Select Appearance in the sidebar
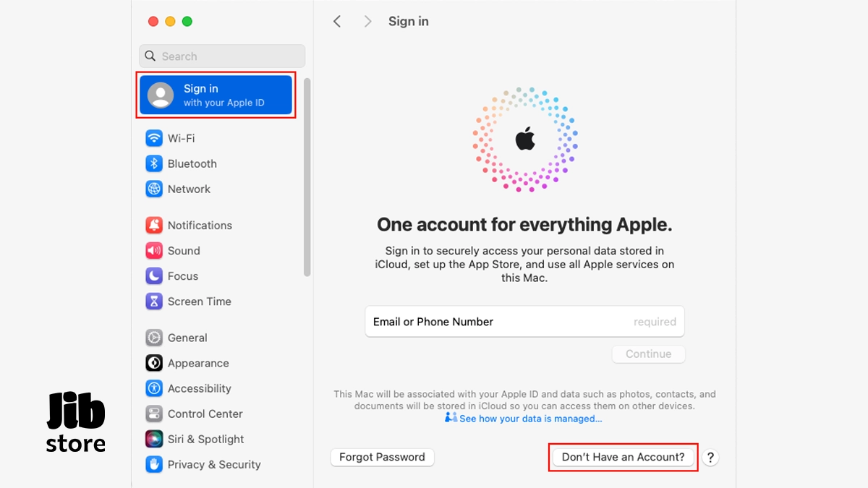 click(x=197, y=363)
